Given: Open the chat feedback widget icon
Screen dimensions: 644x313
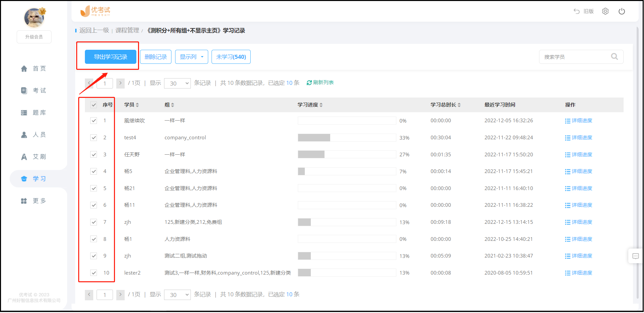Looking at the screenshot, I should pos(635,256).
